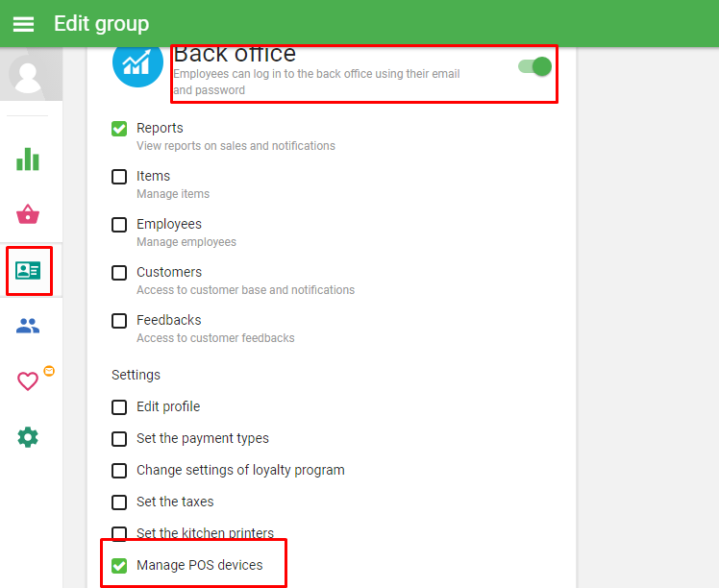Viewport: 719px width, 588px height.
Task: Disable the Back office toggle switch
Action: click(x=534, y=66)
